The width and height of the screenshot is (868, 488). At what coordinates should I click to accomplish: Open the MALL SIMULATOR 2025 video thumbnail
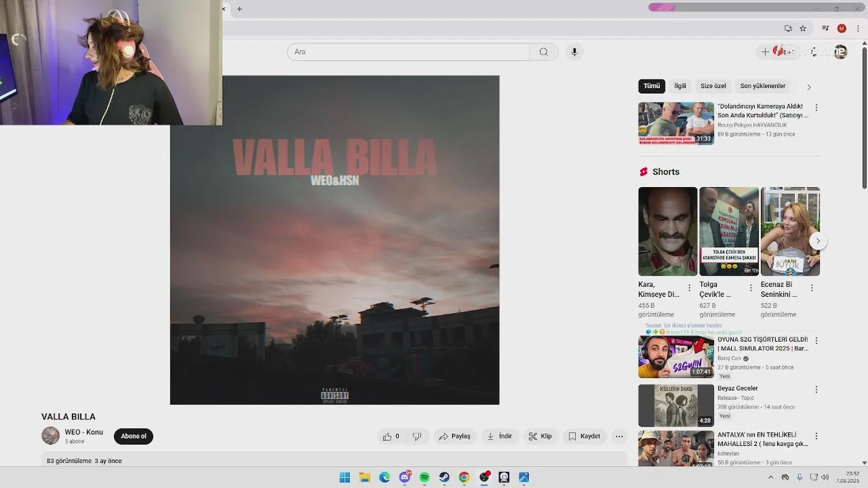pyautogui.click(x=676, y=357)
